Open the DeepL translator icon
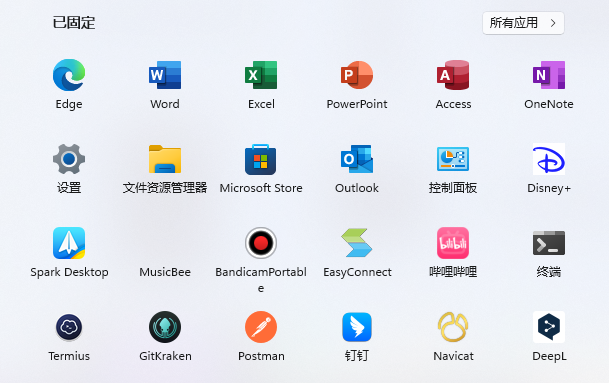 point(549,327)
